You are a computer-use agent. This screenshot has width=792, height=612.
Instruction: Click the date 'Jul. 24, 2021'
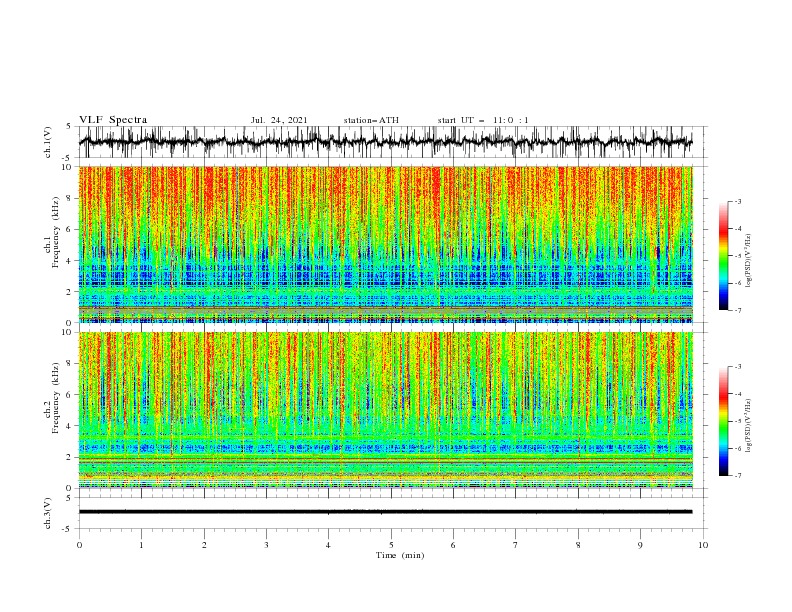click(279, 120)
